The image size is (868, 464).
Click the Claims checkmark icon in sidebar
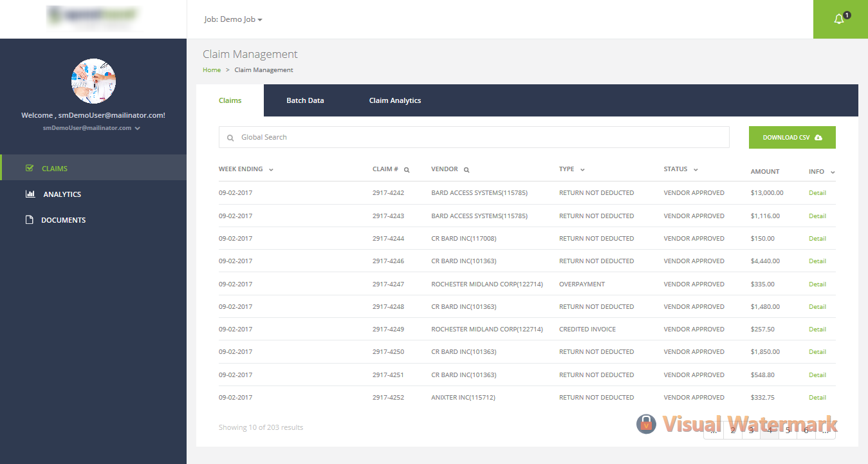(x=29, y=168)
